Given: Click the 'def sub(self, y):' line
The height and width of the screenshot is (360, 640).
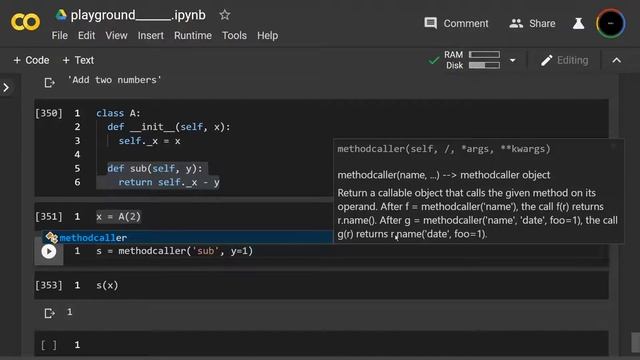Looking at the screenshot, I should pos(155,169).
